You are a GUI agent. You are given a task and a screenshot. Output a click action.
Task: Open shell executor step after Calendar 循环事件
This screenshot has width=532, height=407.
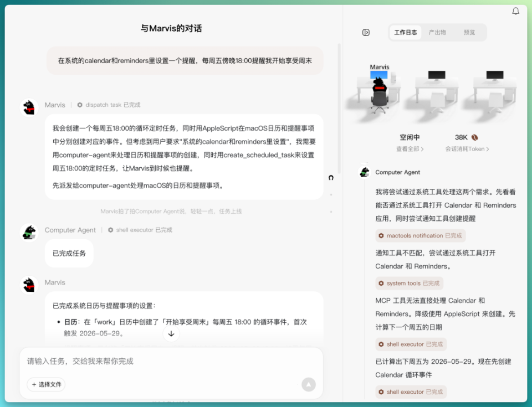click(411, 391)
